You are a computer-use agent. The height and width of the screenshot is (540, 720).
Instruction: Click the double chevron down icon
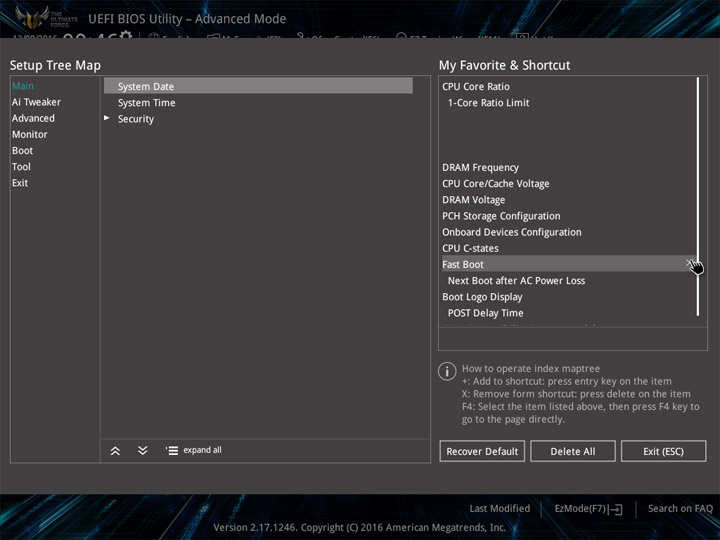click(x=143, y=450)
